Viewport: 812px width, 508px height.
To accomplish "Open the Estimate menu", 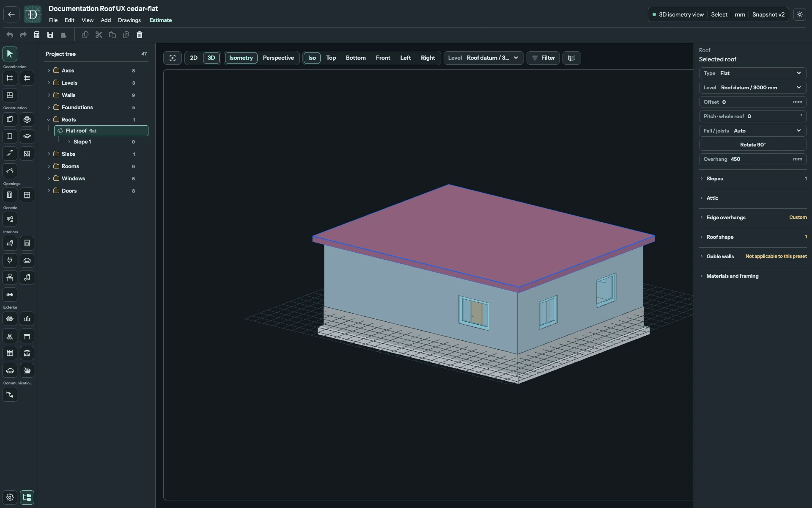I will tap(161, 20).
